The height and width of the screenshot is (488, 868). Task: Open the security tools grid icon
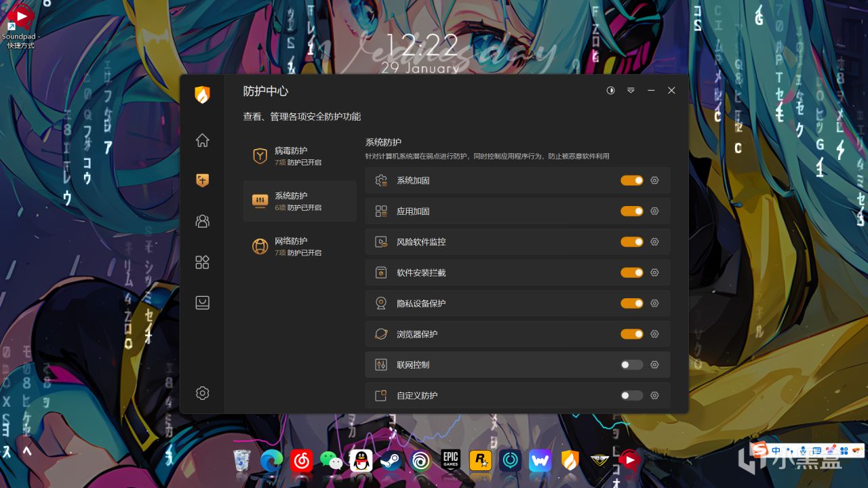[202, 262]
